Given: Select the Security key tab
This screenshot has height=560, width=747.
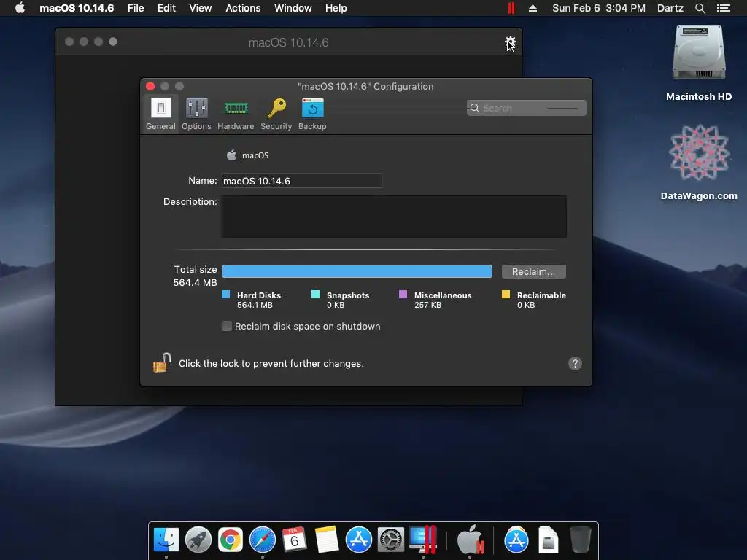Looking at the screenshot, I should point(276,114).
